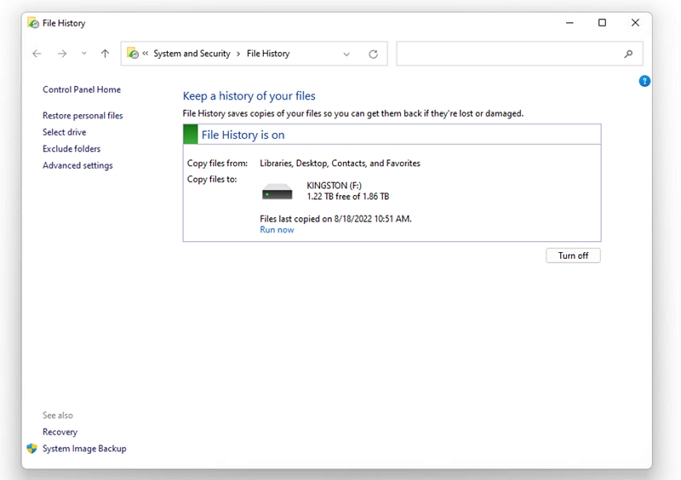Open Restore personal files

83,116
